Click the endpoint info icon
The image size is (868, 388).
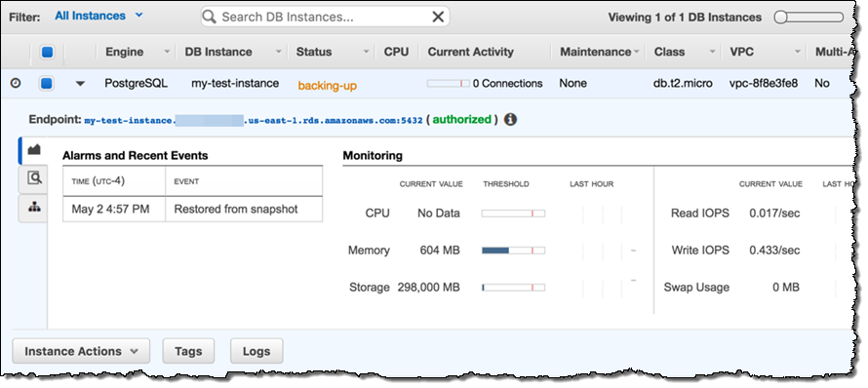pyautogui.click(x=510, y=120)
